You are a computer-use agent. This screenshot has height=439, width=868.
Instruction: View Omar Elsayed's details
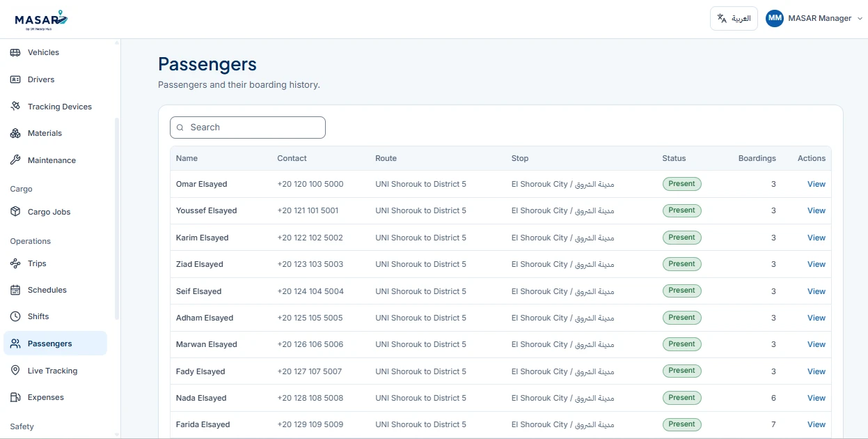tap(816, 184)
